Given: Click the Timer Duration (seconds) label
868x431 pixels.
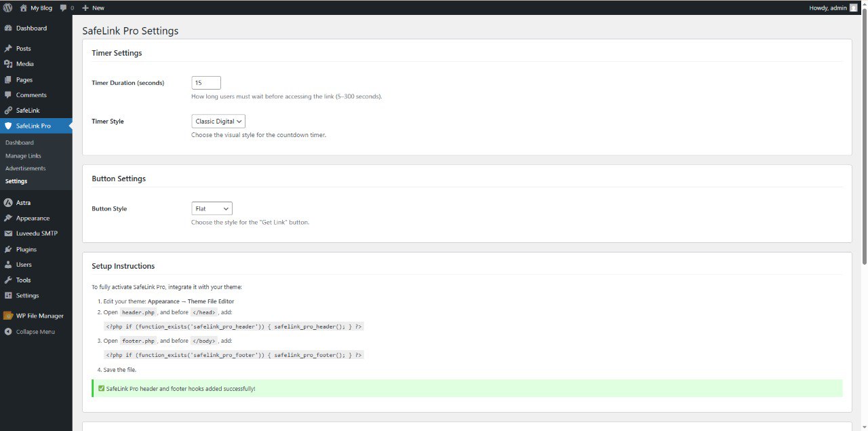Looking at the screenshot, I should click(128, 83).
